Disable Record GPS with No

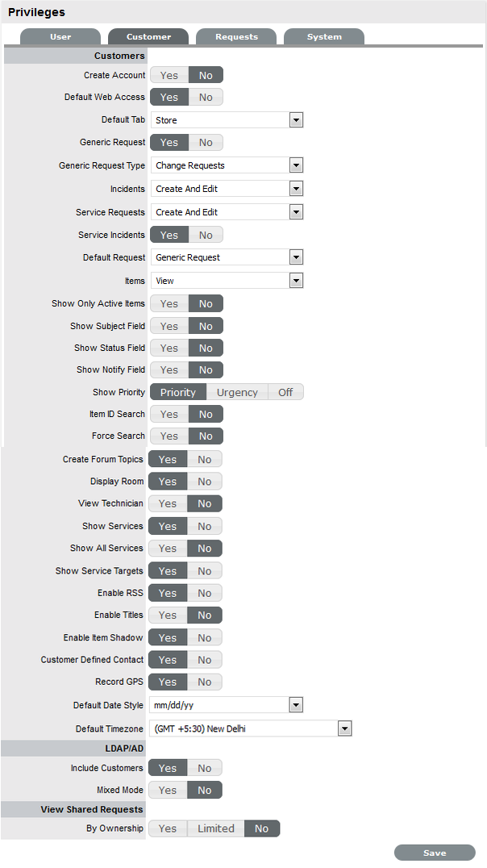click(205, 682)
